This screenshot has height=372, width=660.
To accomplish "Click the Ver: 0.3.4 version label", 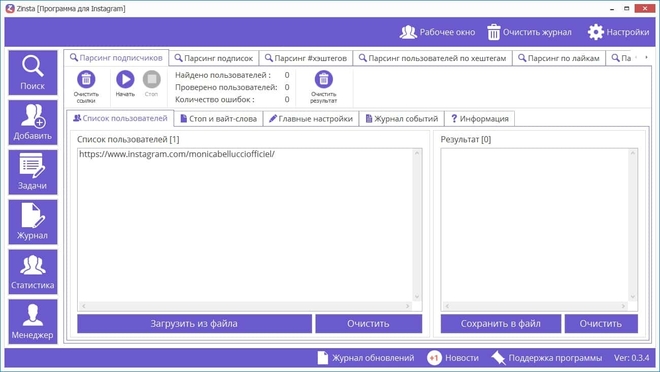I will pyautogui.click(x=631, y=358).
